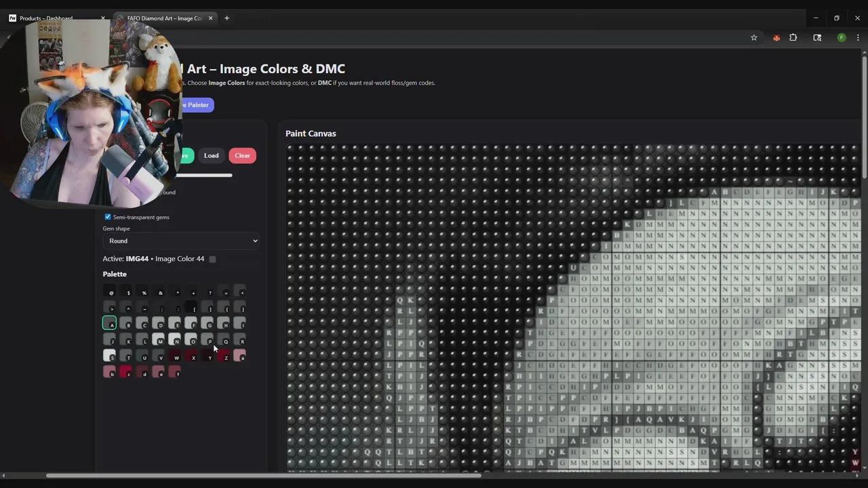Open Chrome's three-dot menu
The height and width of the screenshot is (488, 868).
pos(858,38)
